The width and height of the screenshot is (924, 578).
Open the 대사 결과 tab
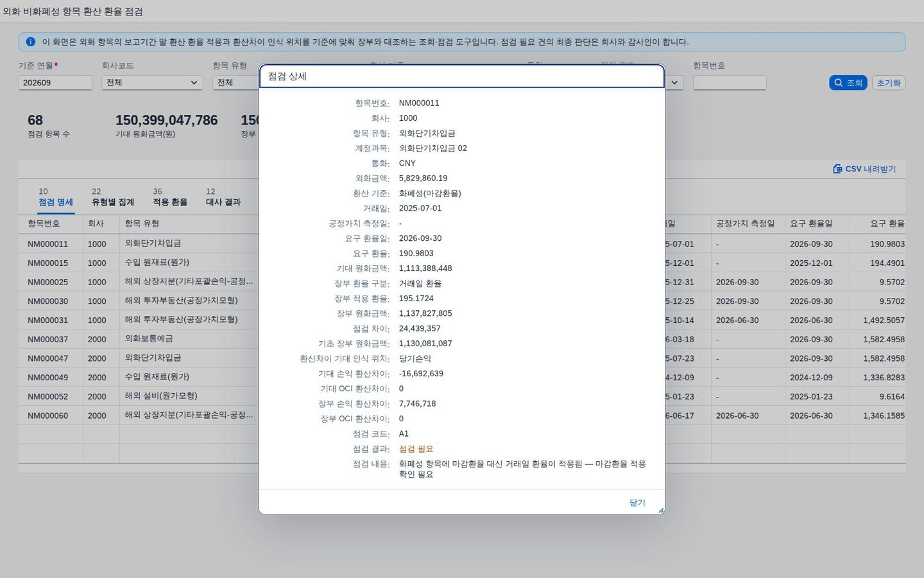(223, 202)
